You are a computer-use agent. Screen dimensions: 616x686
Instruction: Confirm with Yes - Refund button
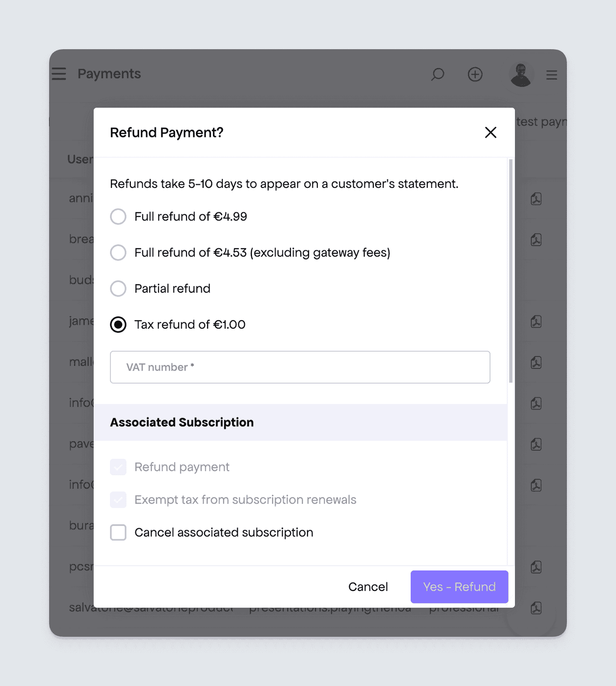pyautogui.click(x=459, y=587)
